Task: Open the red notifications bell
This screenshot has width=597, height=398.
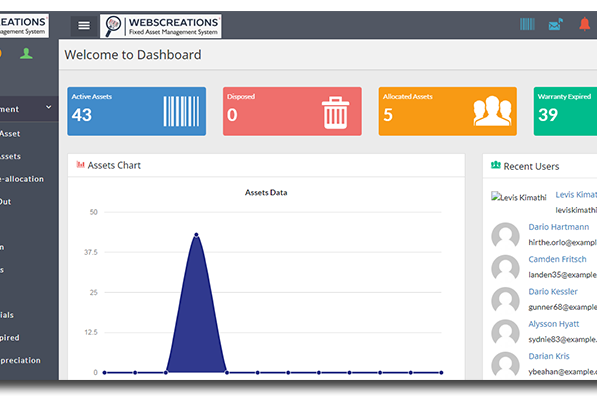Action: coord(584,24)
